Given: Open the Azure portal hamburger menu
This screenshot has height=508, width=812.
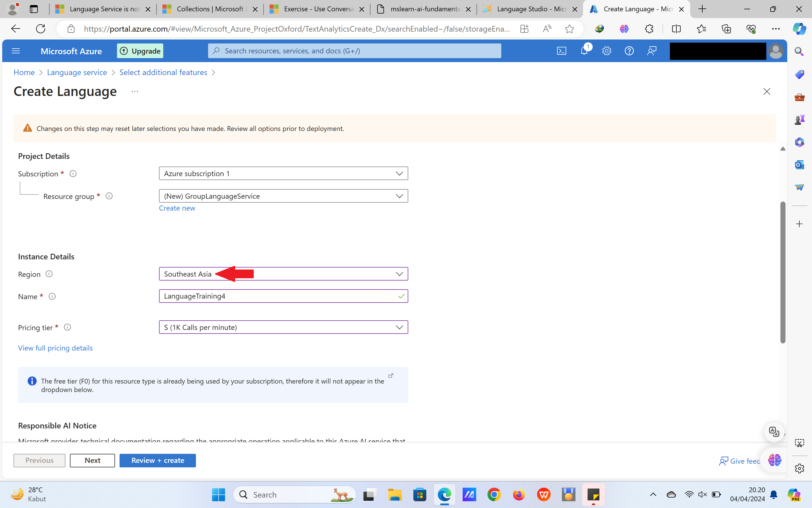Looking at the screenshot, I should tap(16, 51).
